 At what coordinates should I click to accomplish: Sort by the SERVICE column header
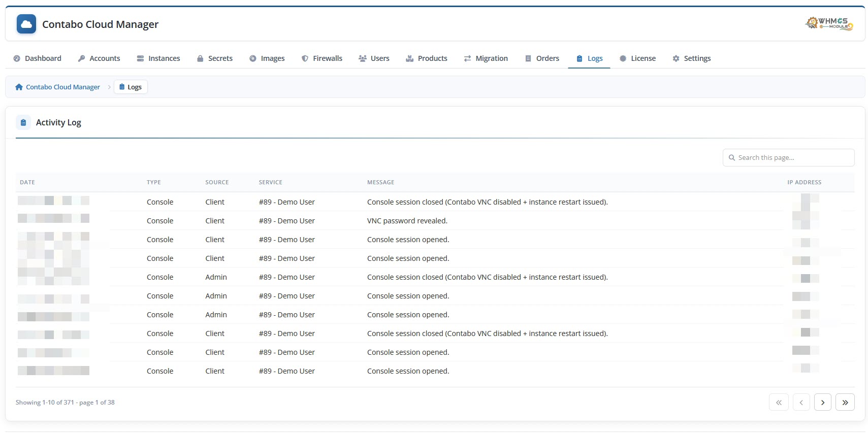tap(271, 182)
